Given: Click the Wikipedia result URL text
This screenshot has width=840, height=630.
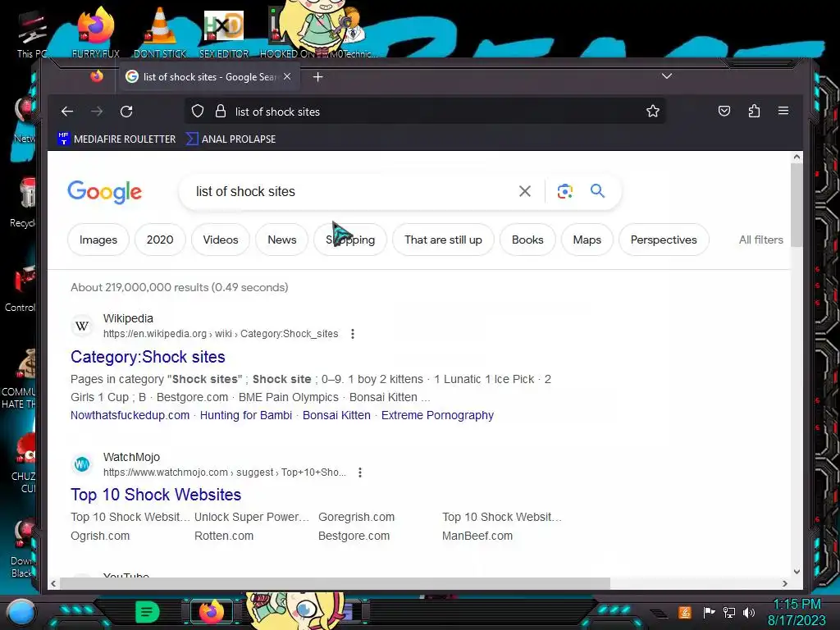Looking at the screenshot, I should (221, 334).
